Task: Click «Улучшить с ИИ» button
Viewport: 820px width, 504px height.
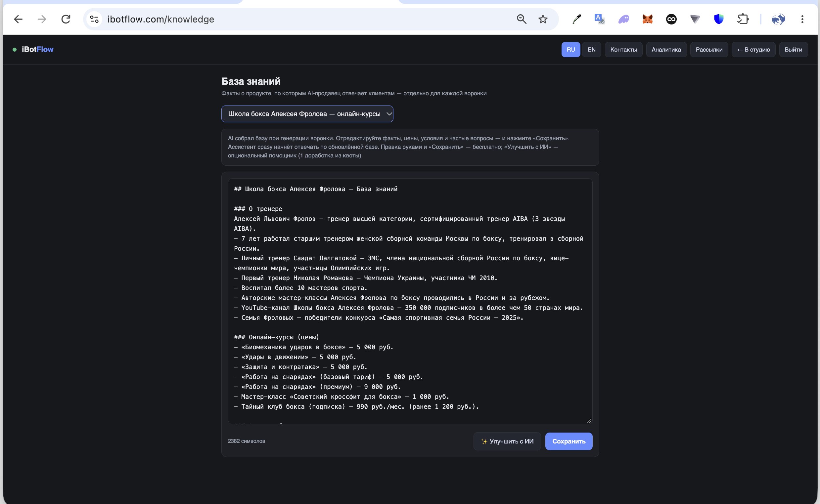Action: click(507, 441)
